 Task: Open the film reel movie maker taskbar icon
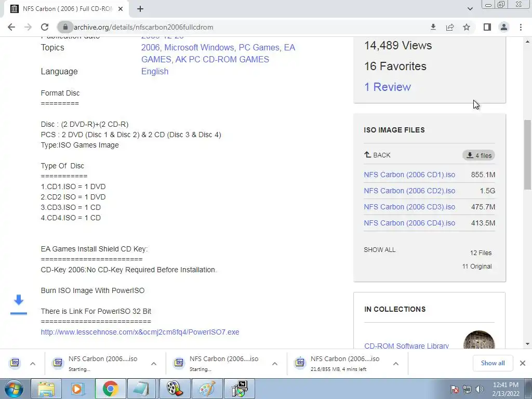coord(175,389)
